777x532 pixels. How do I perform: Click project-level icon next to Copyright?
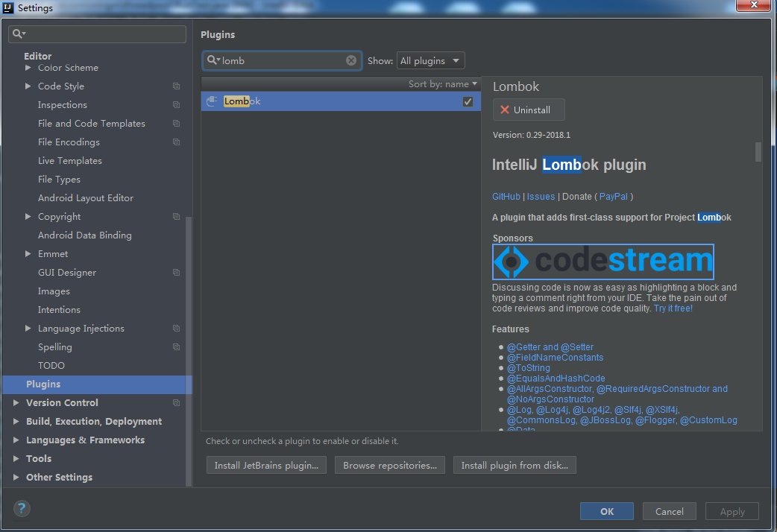[x=176, y=217]
